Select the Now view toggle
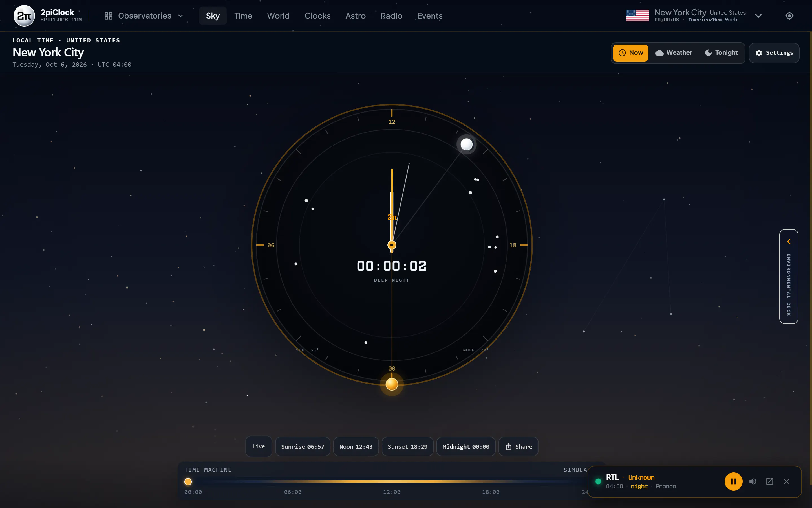 tap(630, 53)
